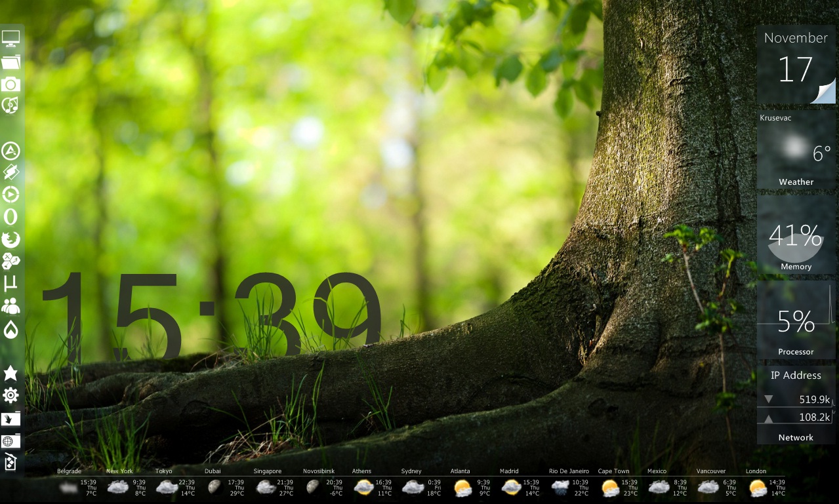Viewport: 839px width, 504px height.
Task: Click the Novosibirsk moon icon
Action: pyautogui.click(x=312, y=487)
